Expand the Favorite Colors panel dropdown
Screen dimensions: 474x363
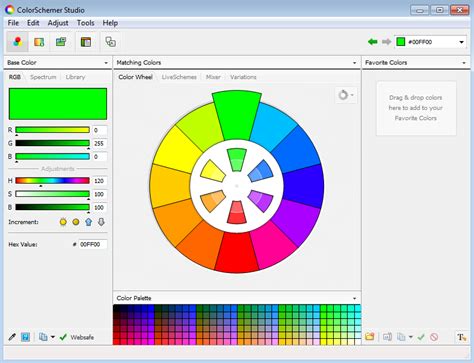click(464, 63)
